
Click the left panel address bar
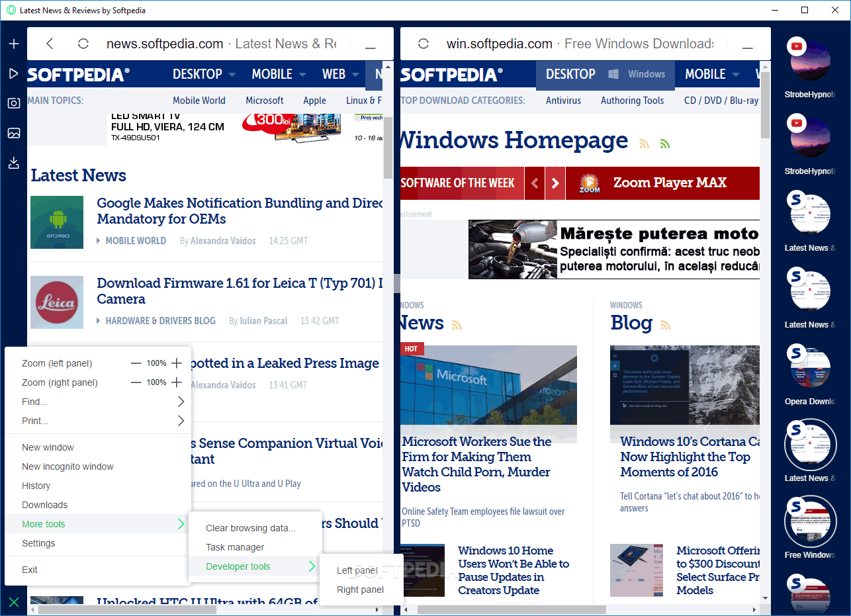click(222, 44)
